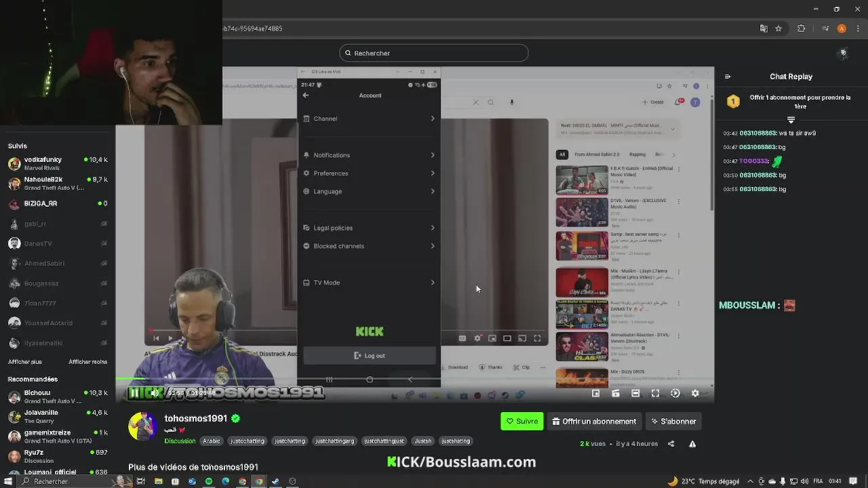Image resolution: width=868 pixels, height=488 pixels.
Task: Open Channel settings chevron in Account menu
Action: (x=433, y=119)
